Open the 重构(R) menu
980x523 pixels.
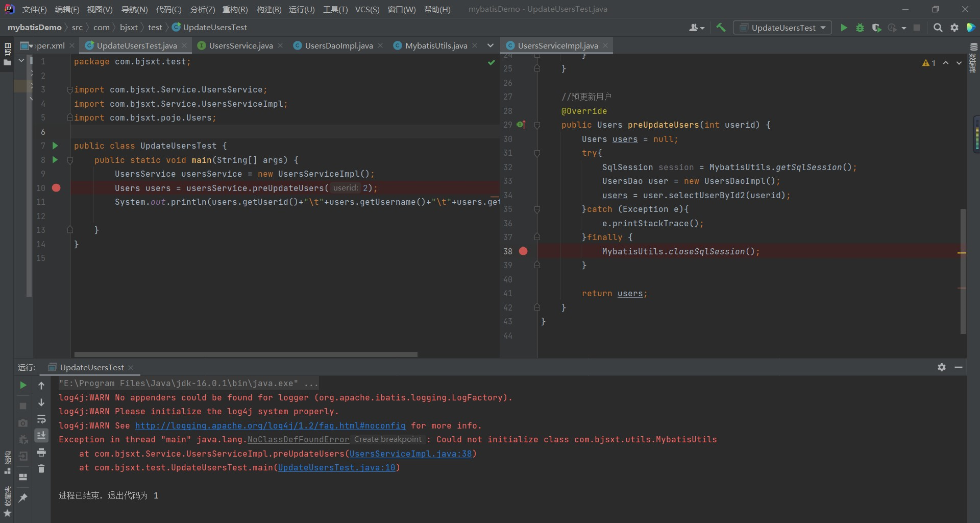coord(235,9)
